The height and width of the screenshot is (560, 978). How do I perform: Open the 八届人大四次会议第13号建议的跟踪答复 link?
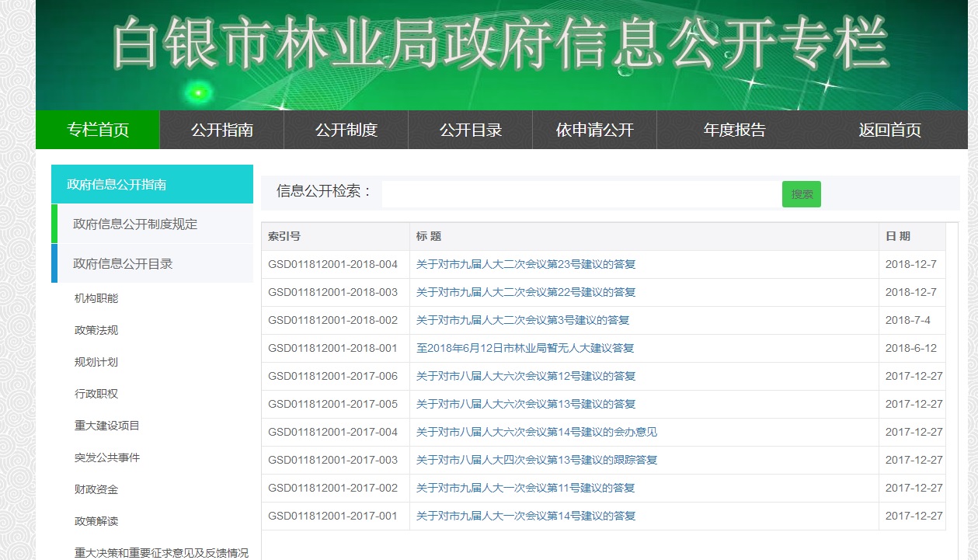tap(537, 460)
